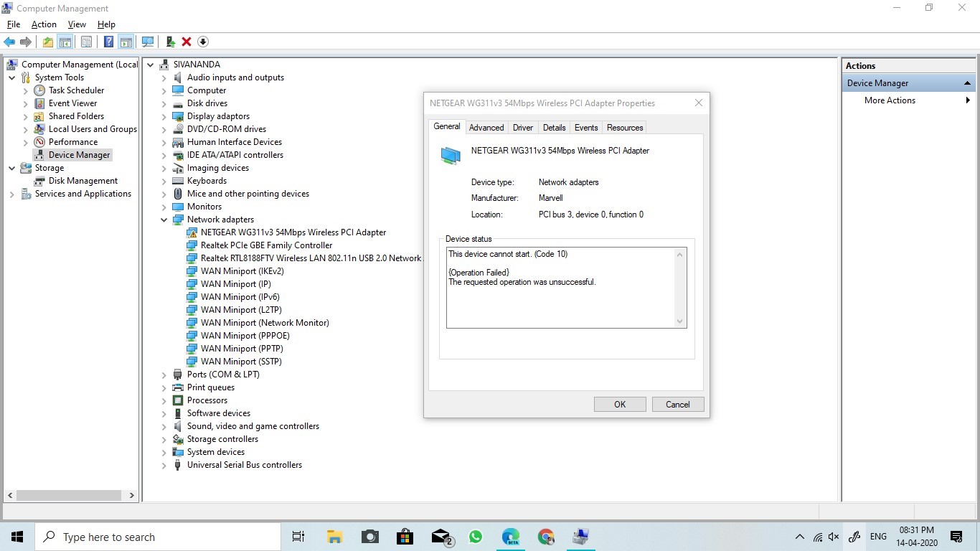Open WhatsApp from the taskbar

coord(476,537)
